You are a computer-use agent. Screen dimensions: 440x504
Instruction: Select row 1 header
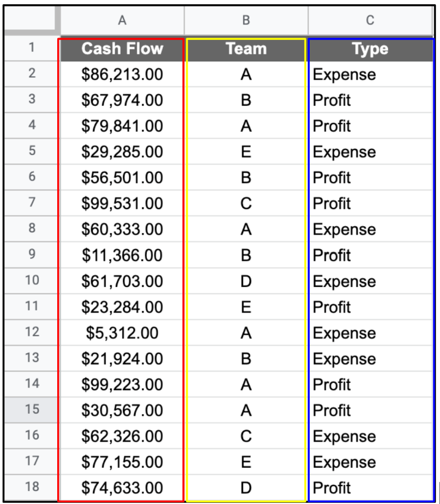click(32, 48)
